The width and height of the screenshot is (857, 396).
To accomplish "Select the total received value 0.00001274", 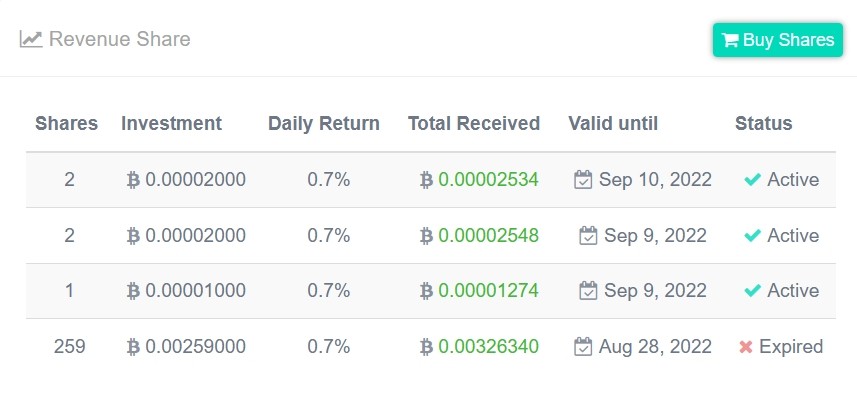I will (x=489, y=291).
